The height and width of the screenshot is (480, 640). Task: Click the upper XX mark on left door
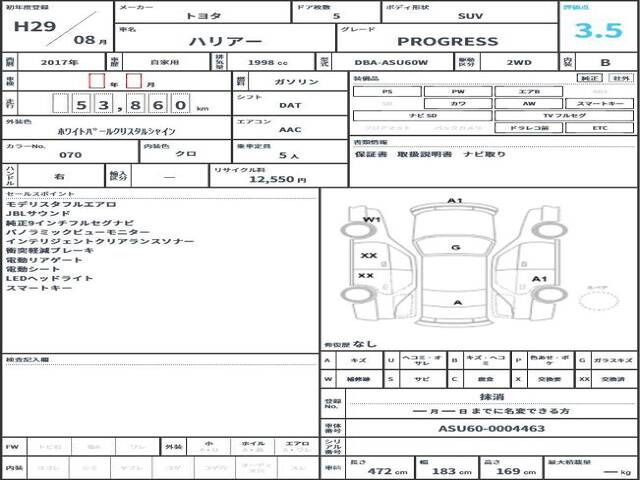[367, 255]
